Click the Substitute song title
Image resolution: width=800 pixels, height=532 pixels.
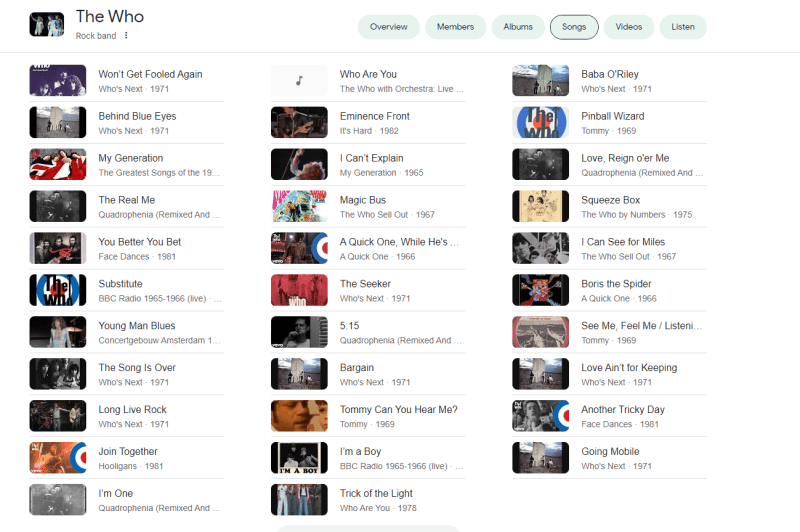point(120,284)
